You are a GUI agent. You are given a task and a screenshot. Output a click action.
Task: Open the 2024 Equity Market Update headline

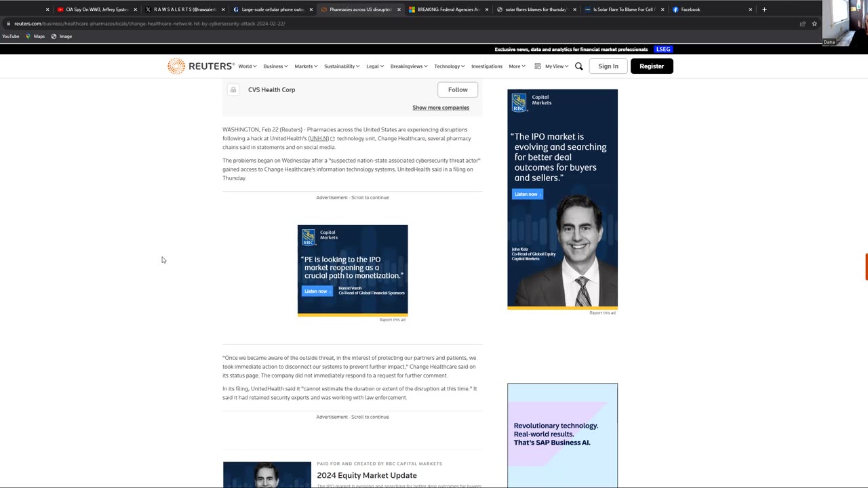(367, 475)
